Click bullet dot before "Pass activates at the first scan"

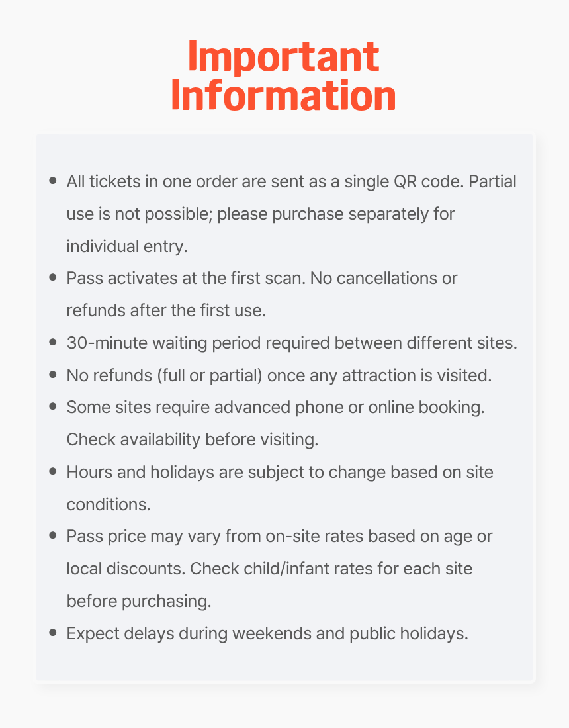tap(53, 278)
